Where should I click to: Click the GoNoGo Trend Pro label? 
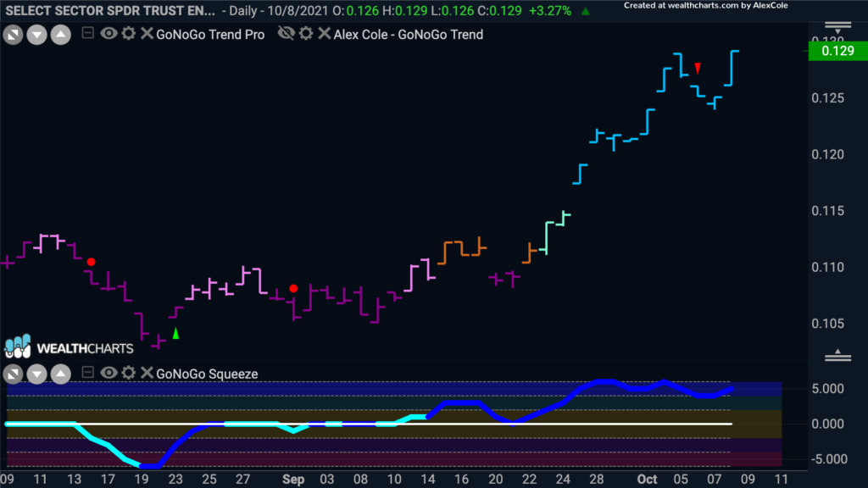(210, 34)
